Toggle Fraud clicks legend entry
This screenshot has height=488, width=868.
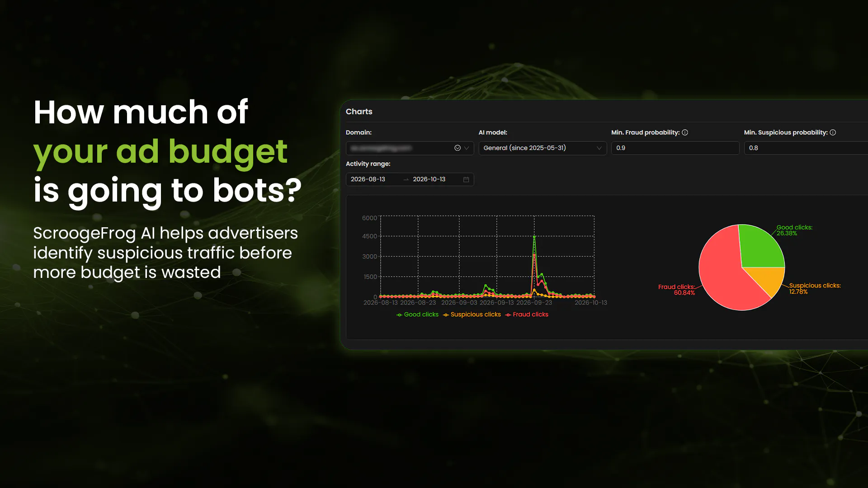point(527,314)
